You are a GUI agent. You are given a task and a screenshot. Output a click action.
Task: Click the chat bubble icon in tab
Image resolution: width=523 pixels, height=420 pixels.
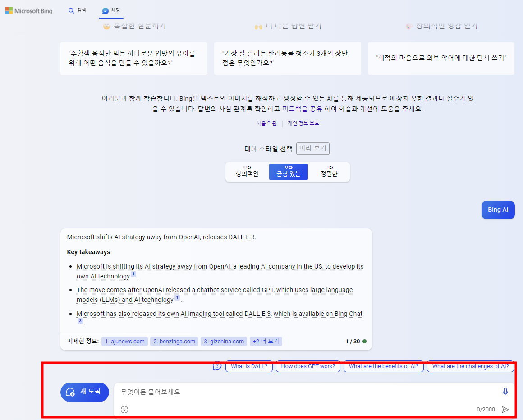point(106,11)
